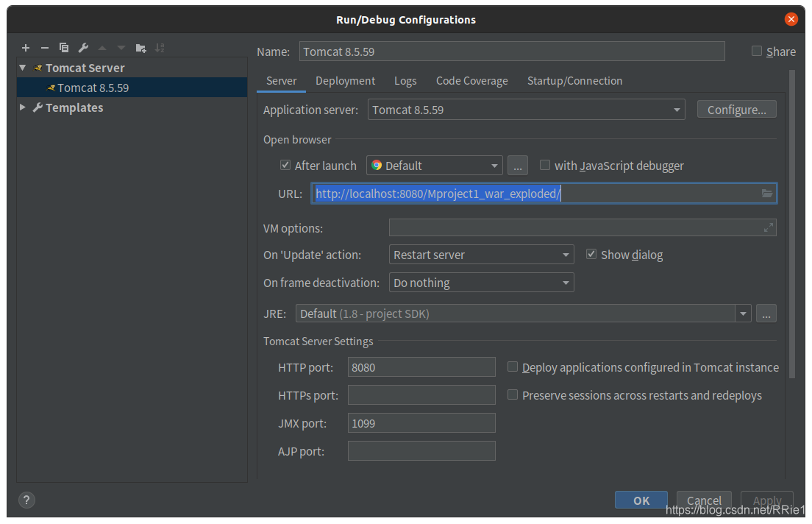Viewport: 812px width, 524px height.
Task: Click the JMX port field
Action: coord(421,423)
